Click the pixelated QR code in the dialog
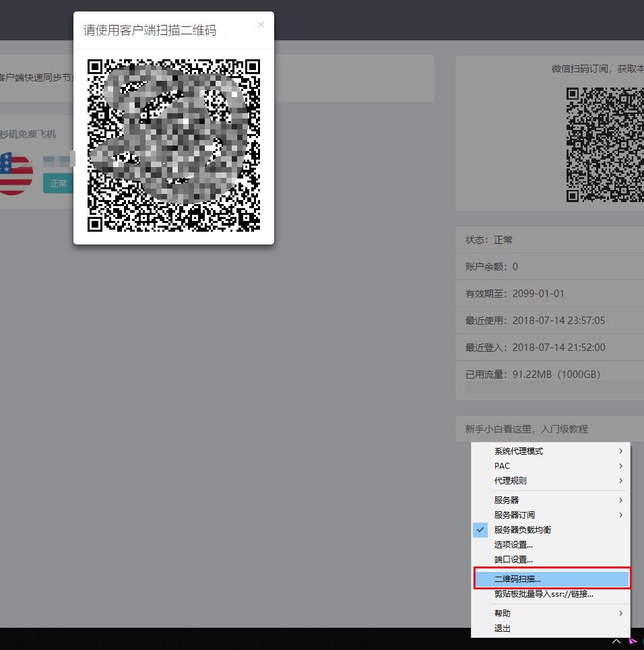Screen dimensions: 644x650 [x=173, y=145]
